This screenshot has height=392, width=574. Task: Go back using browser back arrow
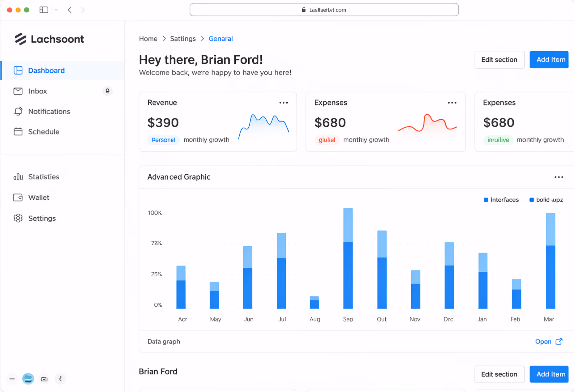tap(70, 10)
